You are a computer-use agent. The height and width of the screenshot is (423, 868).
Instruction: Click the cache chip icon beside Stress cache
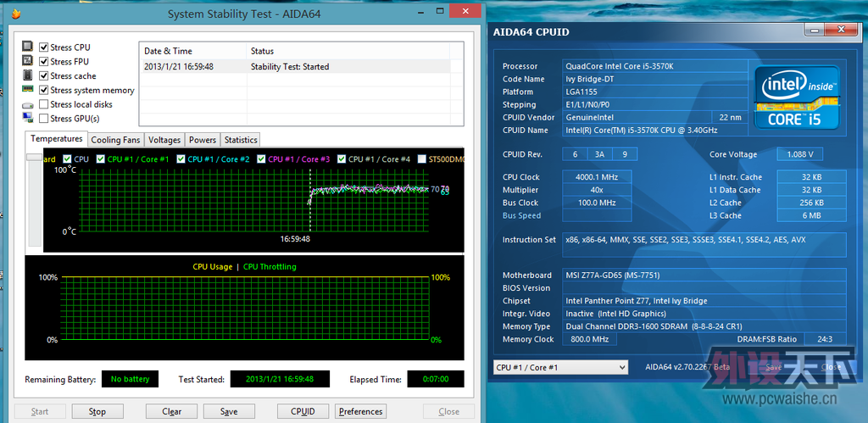pos(27,75)
